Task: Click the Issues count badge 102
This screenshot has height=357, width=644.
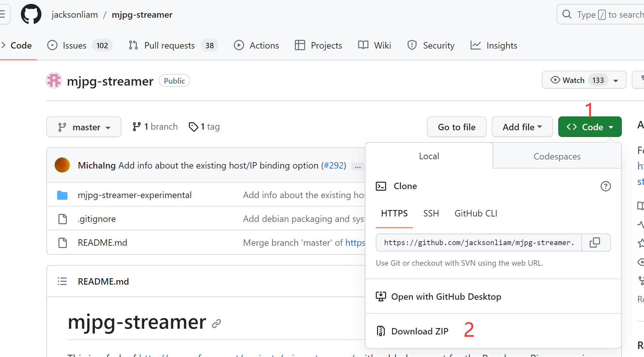Action: click(x=102, y=45)
